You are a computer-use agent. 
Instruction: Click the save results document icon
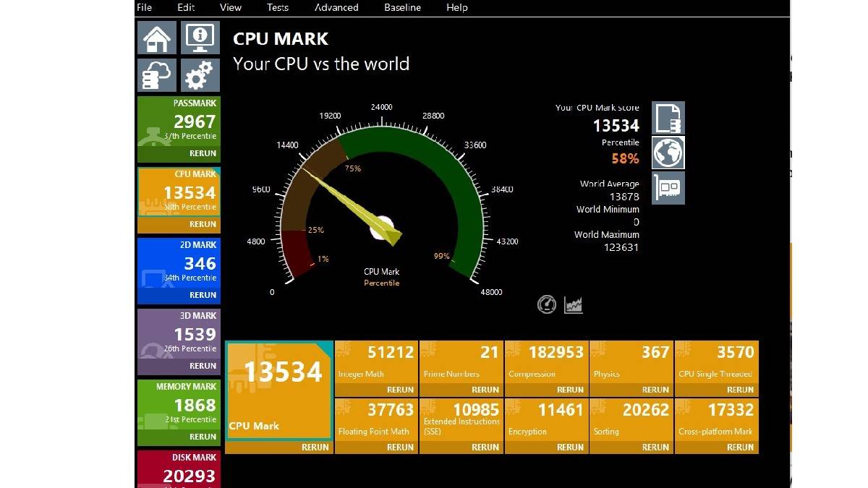coord(668,118)
